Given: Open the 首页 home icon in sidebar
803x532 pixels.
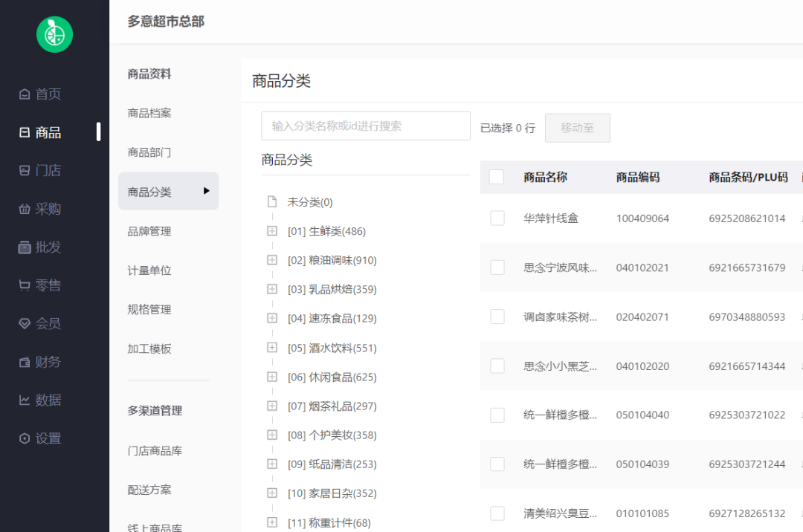Looking at the screenshot, I should click(x=25, y=94).
